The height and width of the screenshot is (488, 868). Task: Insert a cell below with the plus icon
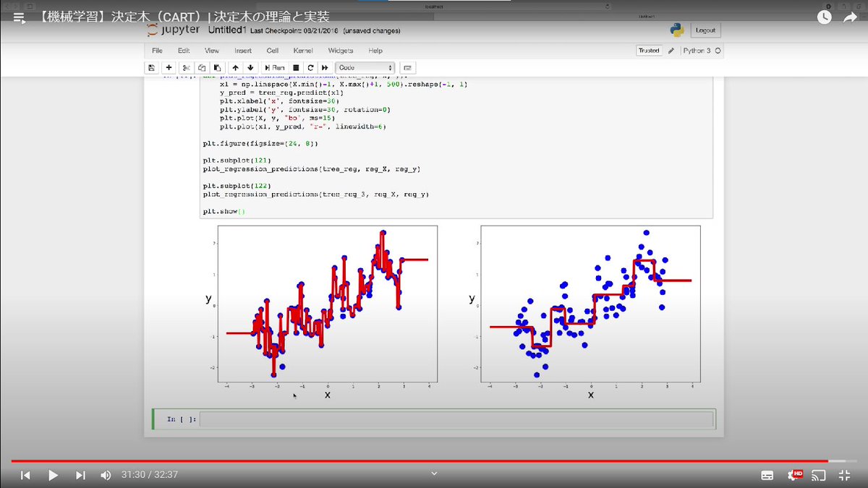coord(169,67)
